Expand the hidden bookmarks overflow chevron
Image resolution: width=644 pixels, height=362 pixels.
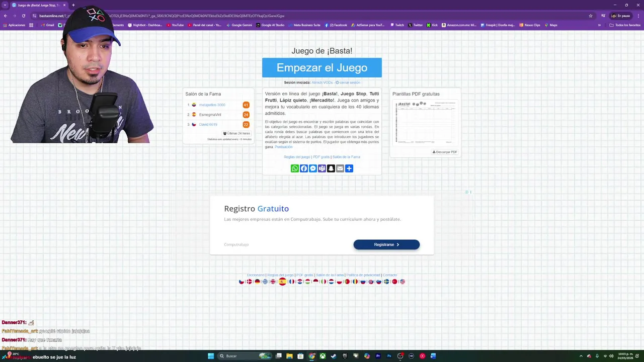599,25
